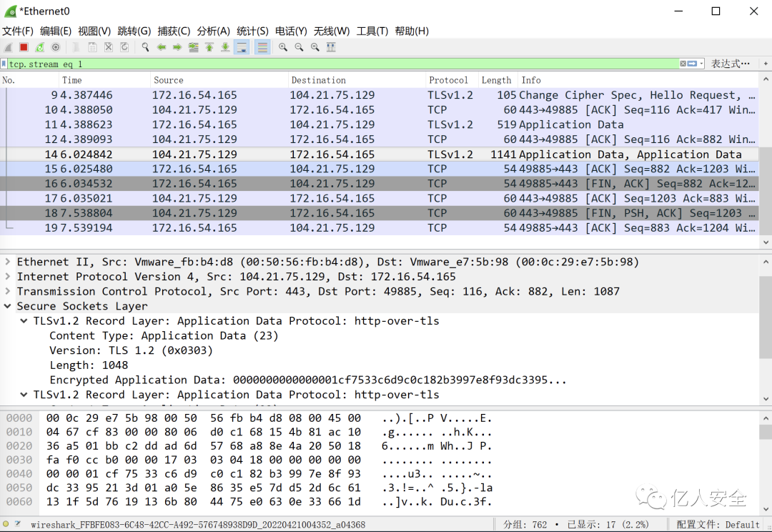Jump to last packet icon
Viewport: 772px width, 532px height.
click(225, 47)
